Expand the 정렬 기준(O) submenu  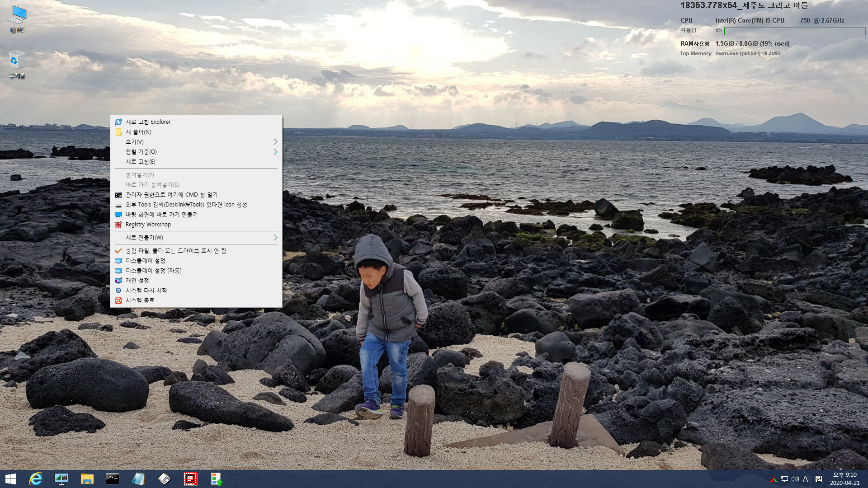tap(196, 152)
